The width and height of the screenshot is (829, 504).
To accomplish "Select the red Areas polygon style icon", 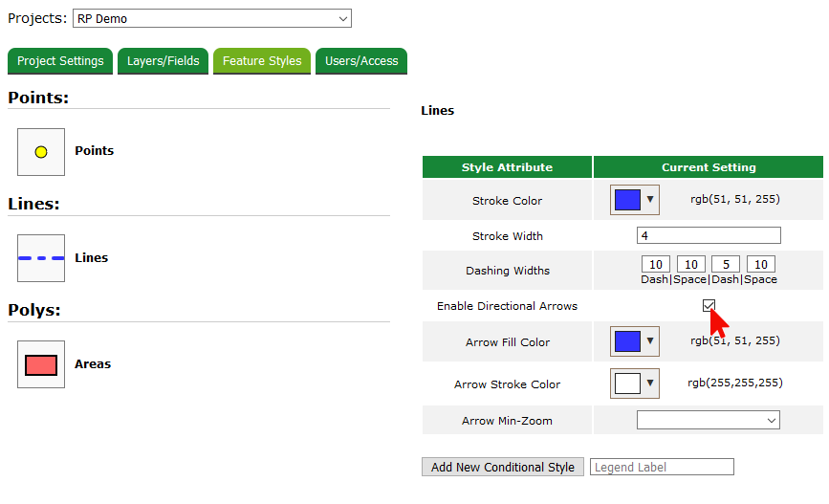I will (x=41, y=364).
